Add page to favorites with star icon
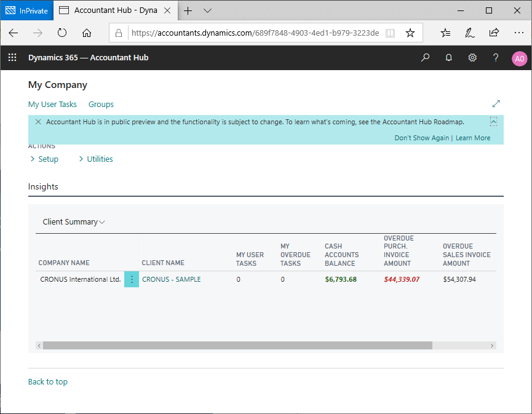 pyautogui.click(x=410, y=33)
